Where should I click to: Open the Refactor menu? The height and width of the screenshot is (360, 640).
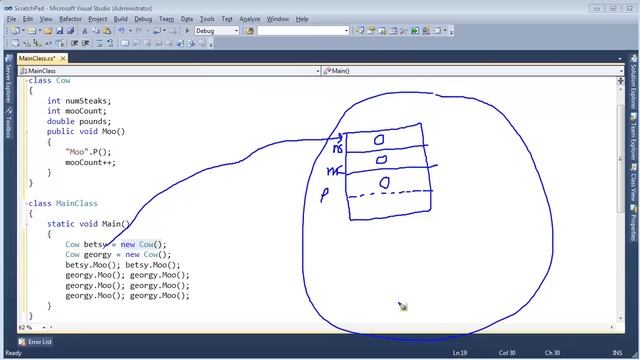[x=70, y=19]
